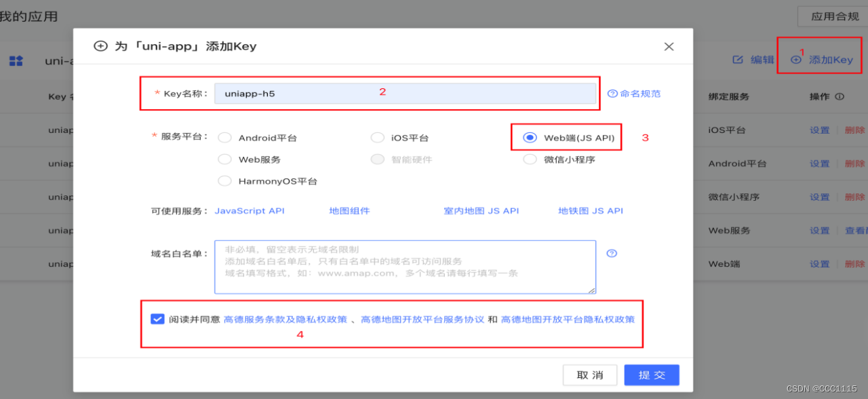This screenshot has height=399, width=868.
Task: Open 高德地图开放平台服务协议 link
Action: coord(422,319)
